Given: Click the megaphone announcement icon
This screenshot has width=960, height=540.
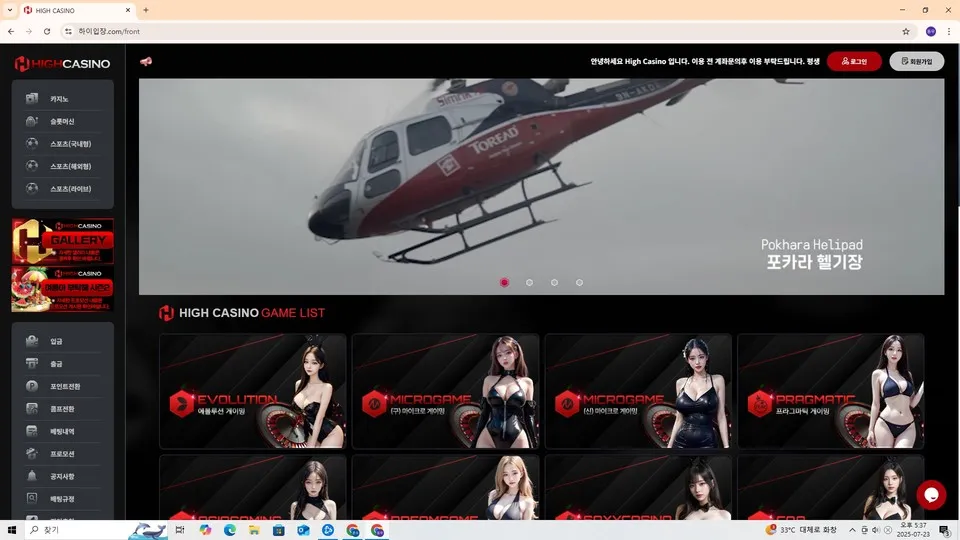Looking at the screenshot, I should click(x=146, y=61).
